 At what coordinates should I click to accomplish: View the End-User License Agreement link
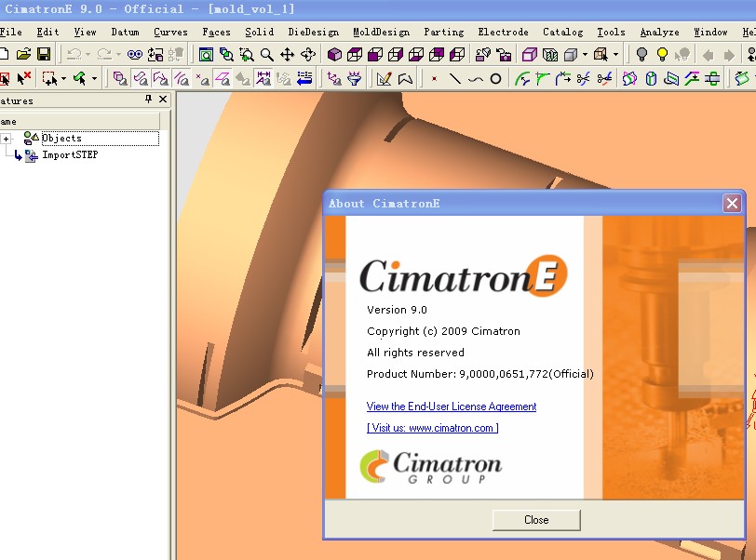[x=452, y=407]
